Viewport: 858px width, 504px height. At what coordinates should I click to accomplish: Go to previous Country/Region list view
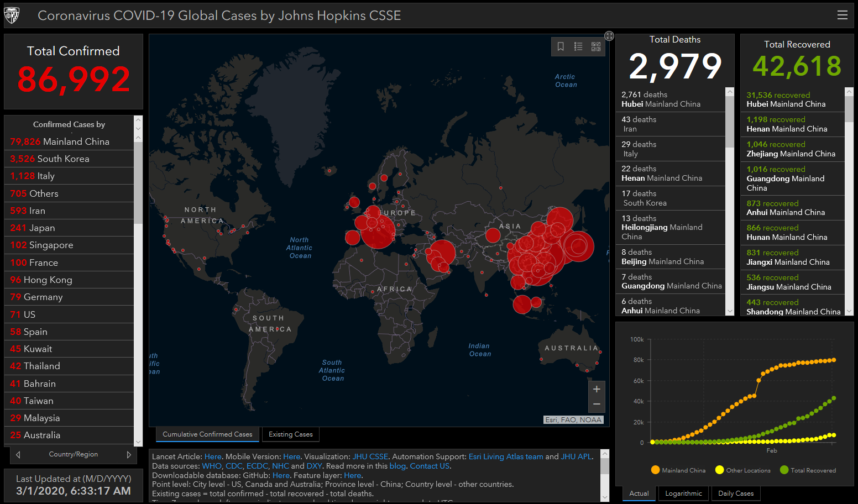tap(18, 455)
